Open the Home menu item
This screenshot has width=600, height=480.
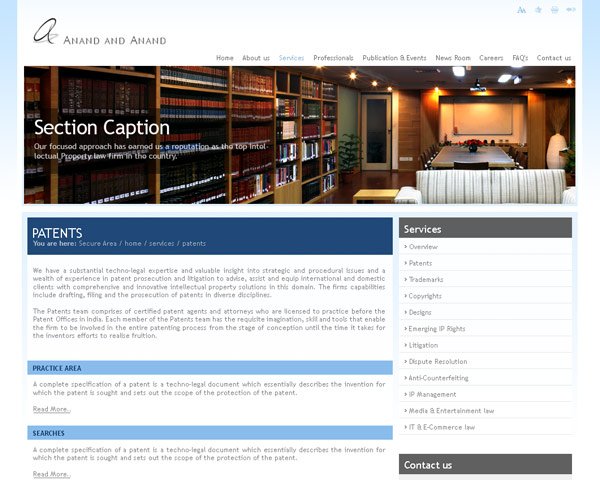coord(225,58)
